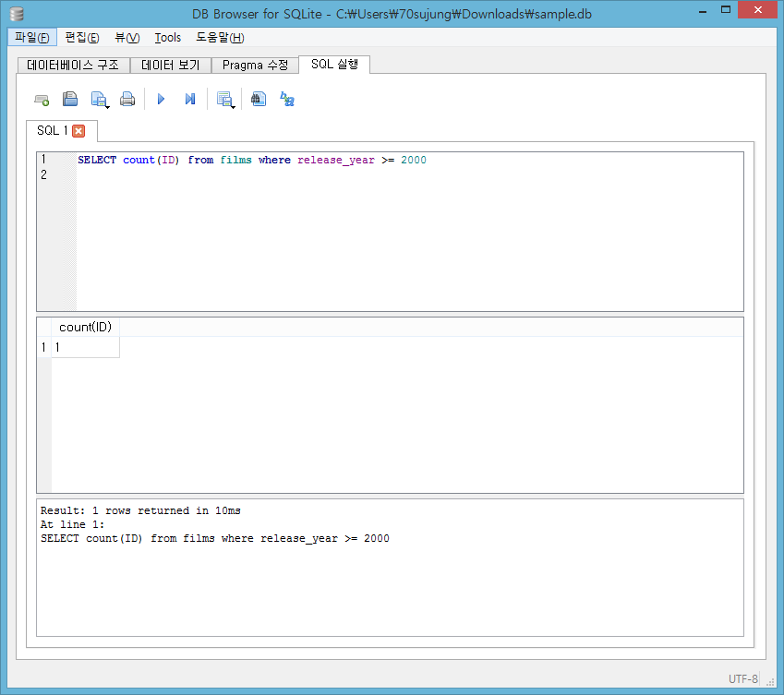This screenshot has height=695, width=784.
Task: Click release_year in the SQL editor
Action: 336,160
